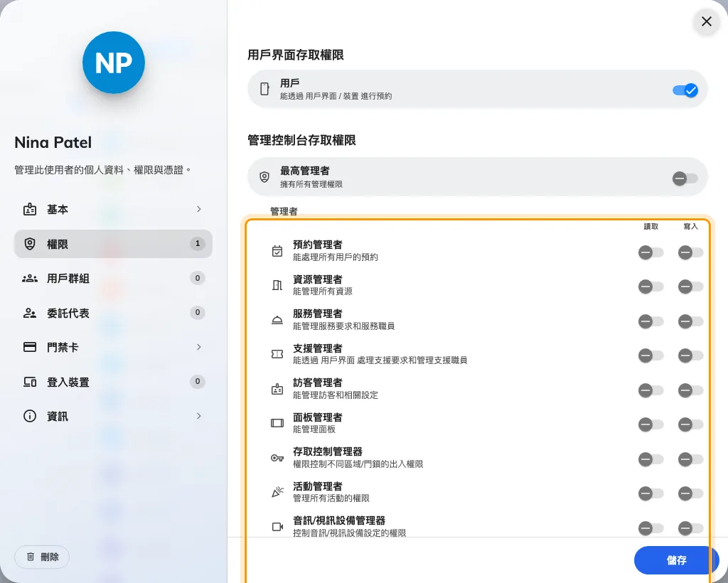Open the 委託代表 sidebar section

(x=113, y=313)
